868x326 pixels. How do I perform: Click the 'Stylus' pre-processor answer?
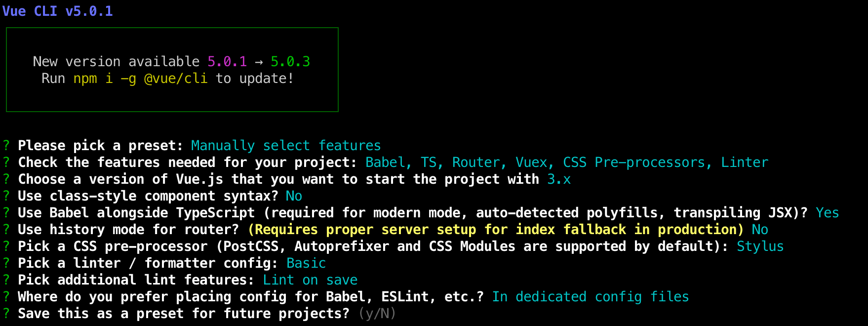(760, 246)
